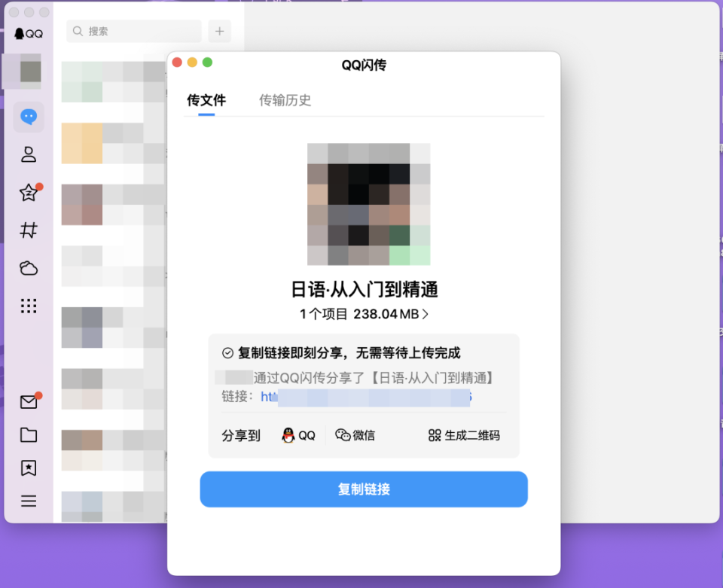
Task: Switch to the 传输历史 tab
Action: click(x=285, y=100)
